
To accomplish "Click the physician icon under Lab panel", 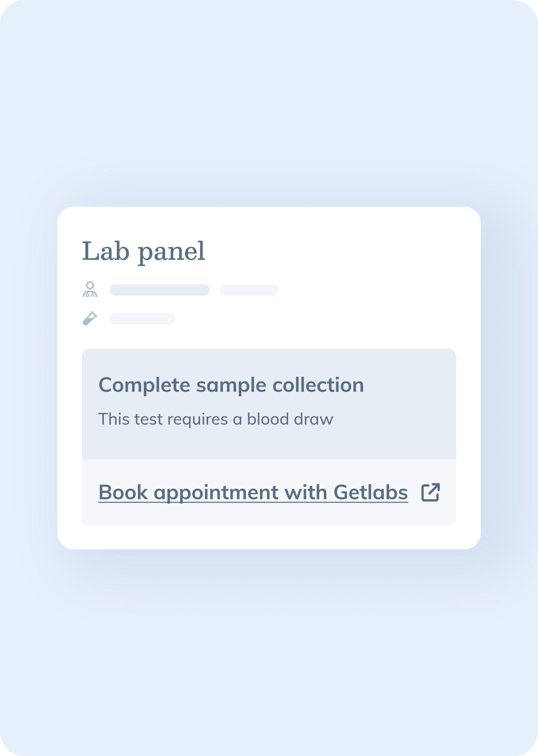I will tap(90, 290).
